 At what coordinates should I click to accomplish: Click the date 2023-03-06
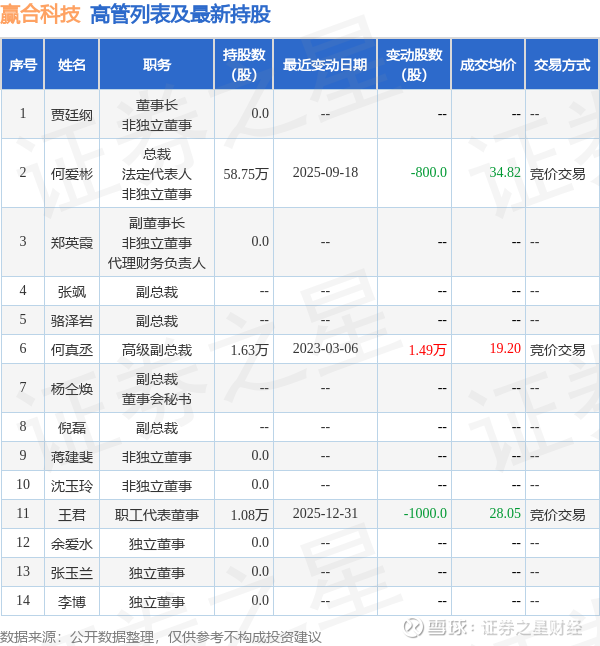(325, 348)
